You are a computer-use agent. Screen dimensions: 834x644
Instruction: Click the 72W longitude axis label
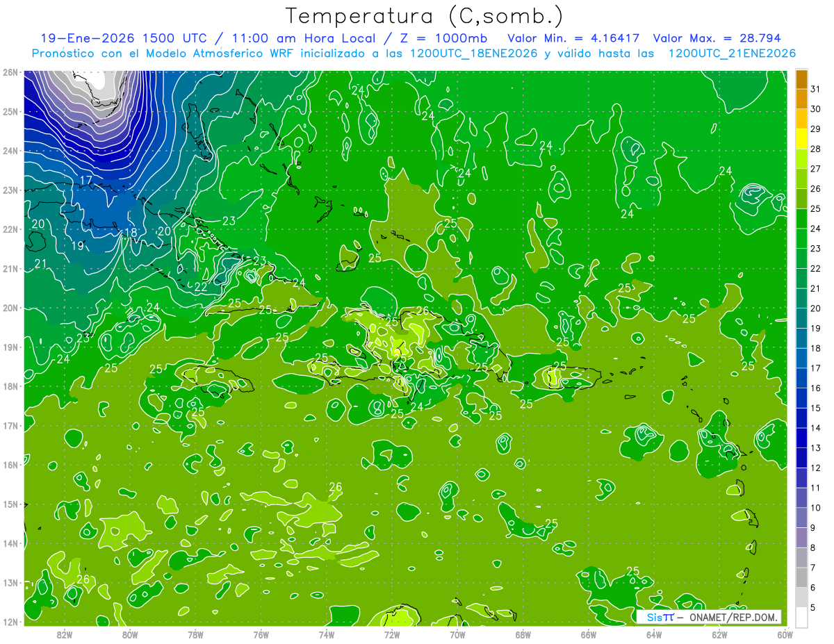pos(392,634)
